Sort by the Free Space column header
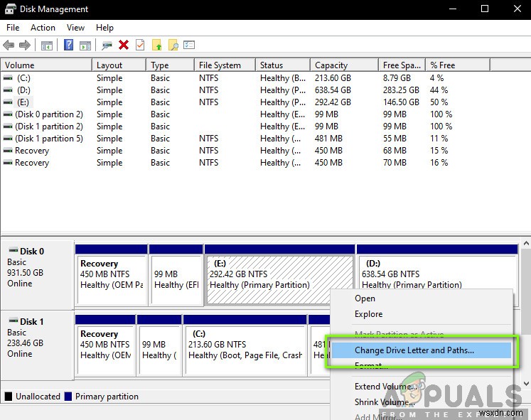The image size is (531, 420). [402, 65]
